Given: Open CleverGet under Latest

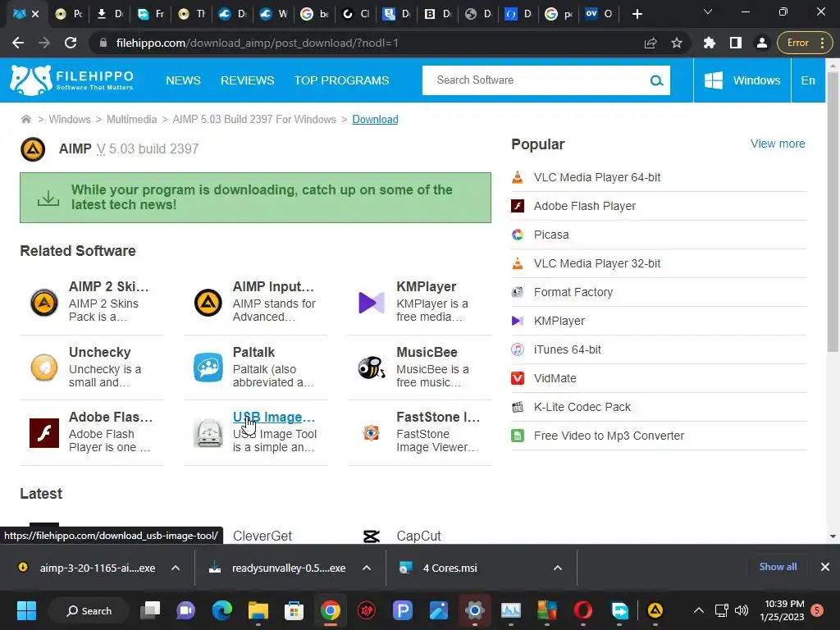Looking at the screenshot, I should click(x=262, y=536).
